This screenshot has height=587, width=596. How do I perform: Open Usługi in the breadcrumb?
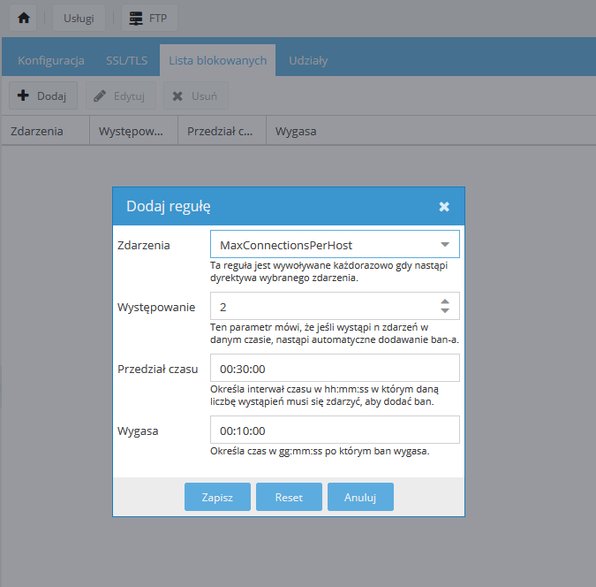(79, 18)
